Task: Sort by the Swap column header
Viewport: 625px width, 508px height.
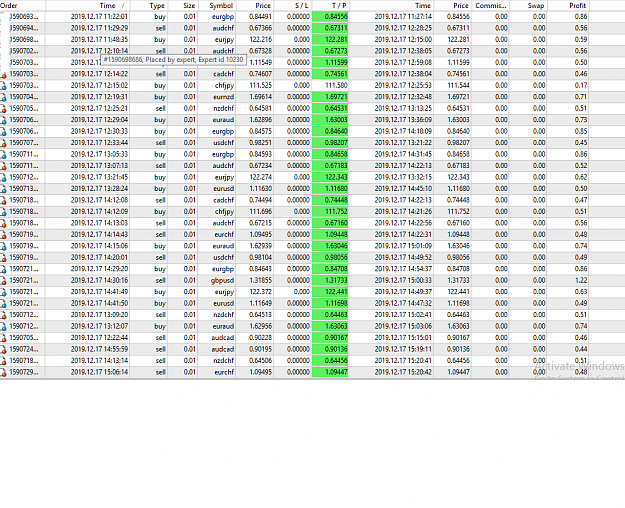Action: click(x=536, y=6)
